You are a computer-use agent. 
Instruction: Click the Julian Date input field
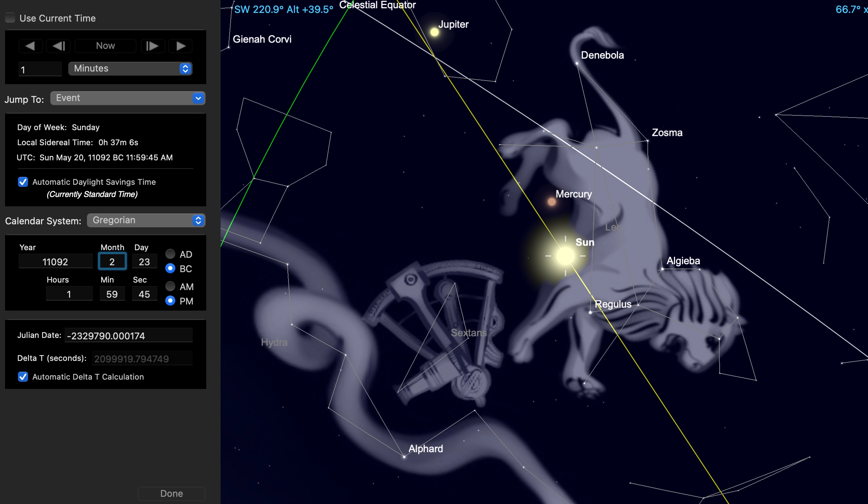(x=128, y=336)
